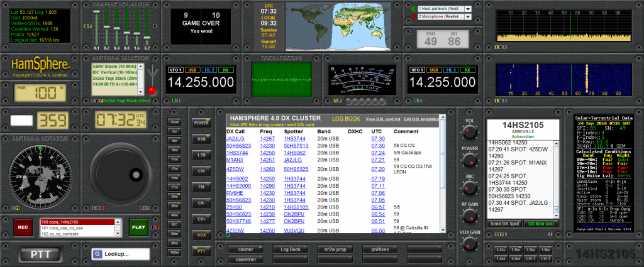
Task: Select the 2m band button
Action: (x=175, y=131)
